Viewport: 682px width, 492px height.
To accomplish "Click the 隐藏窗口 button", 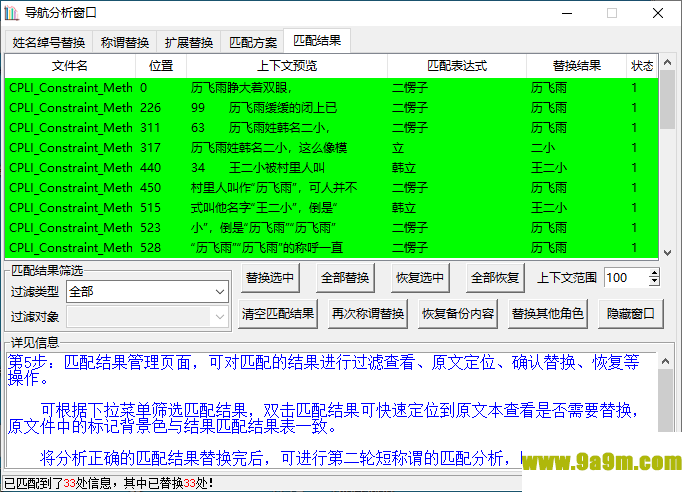I will pos(631,313).
